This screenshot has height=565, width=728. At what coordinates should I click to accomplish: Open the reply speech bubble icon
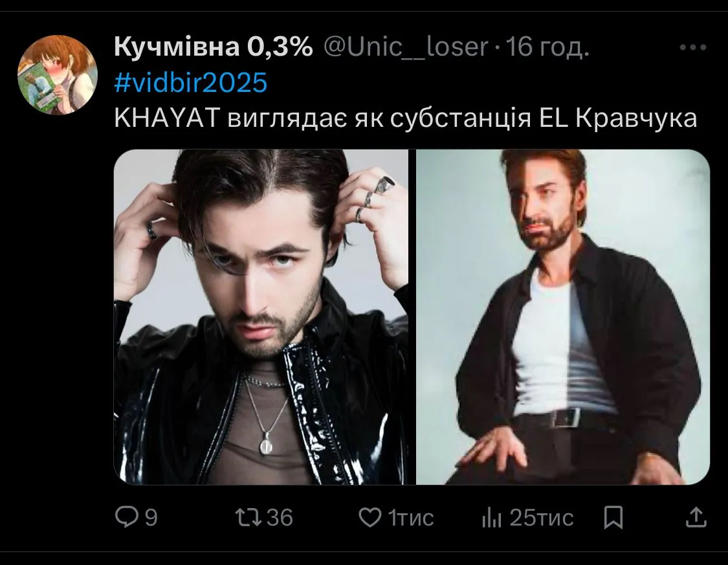click(127, 516)
